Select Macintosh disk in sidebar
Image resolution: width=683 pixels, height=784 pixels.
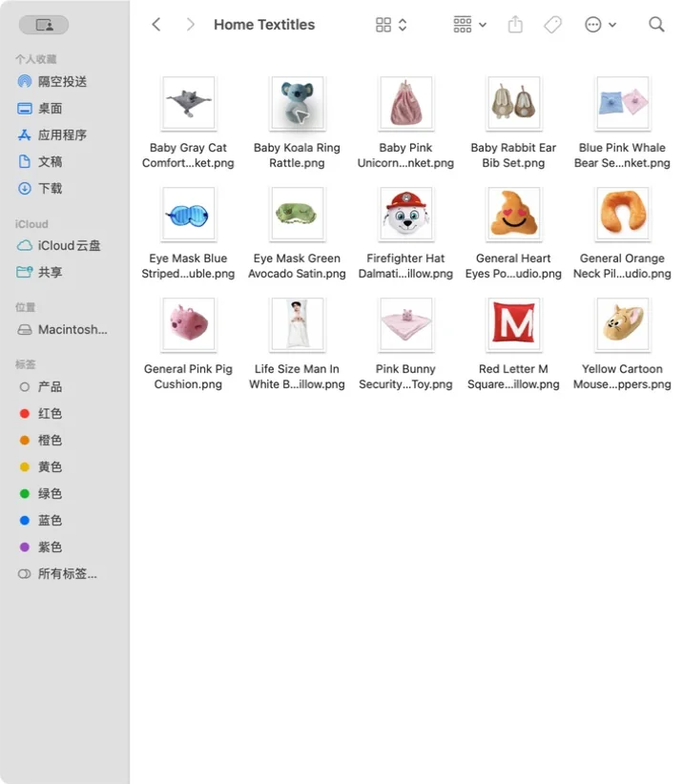63,329
